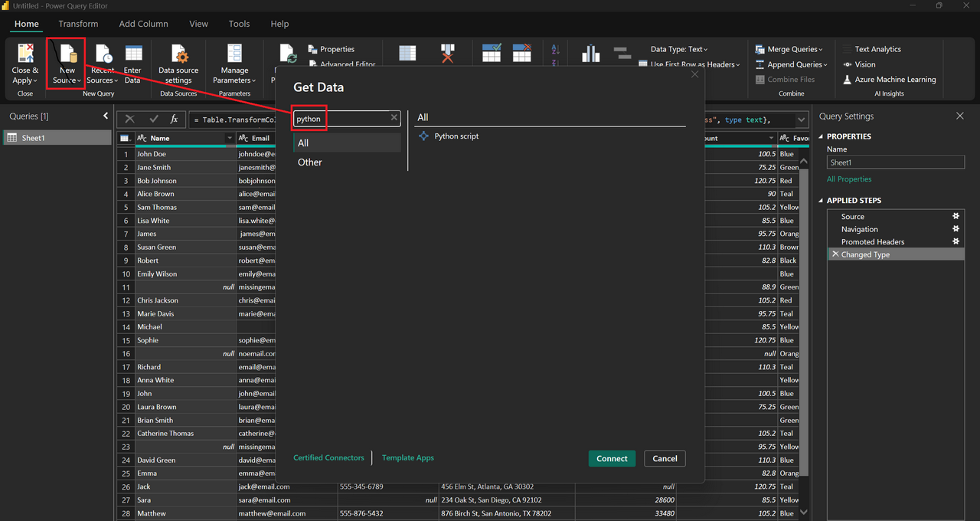Open Promoted Headers step settings gear
Screen dimensions: 980x521
[955, 241]
